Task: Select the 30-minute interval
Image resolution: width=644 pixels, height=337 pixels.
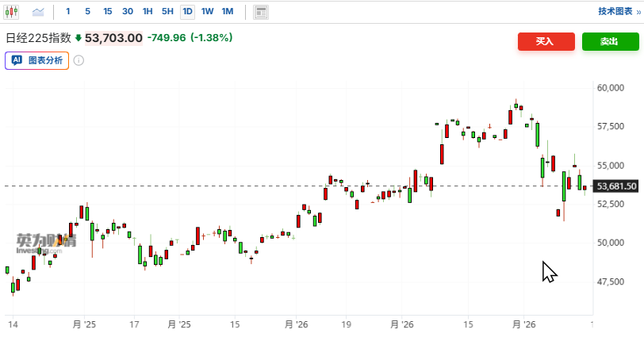Action: tap(127, 12)
